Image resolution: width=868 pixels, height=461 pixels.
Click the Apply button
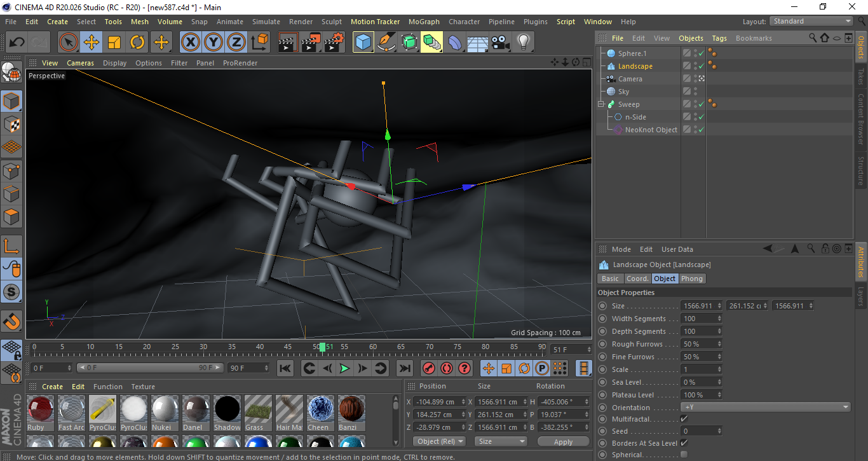tap(563, 441)
